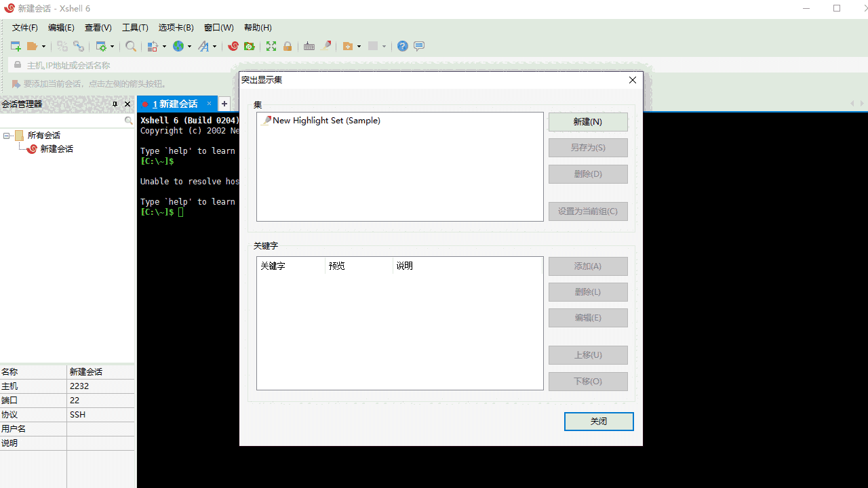Launch Xftp via the green toolbar icon

click(x=249, y=46)
